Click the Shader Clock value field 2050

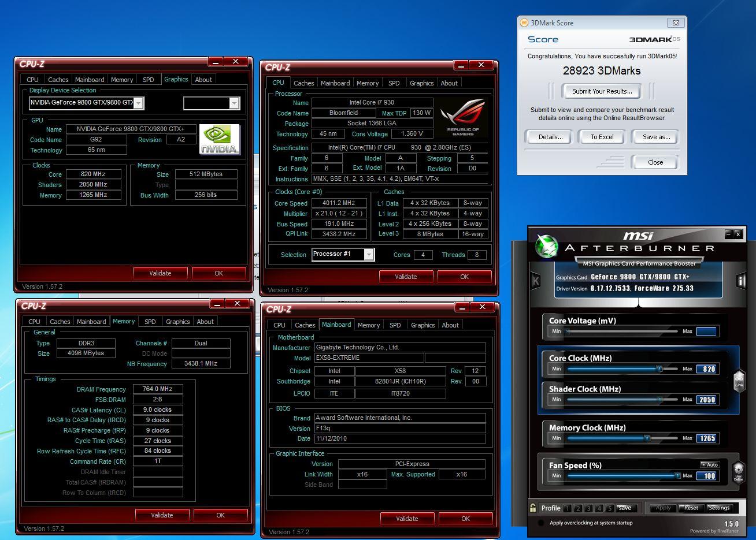pos(707,400)
